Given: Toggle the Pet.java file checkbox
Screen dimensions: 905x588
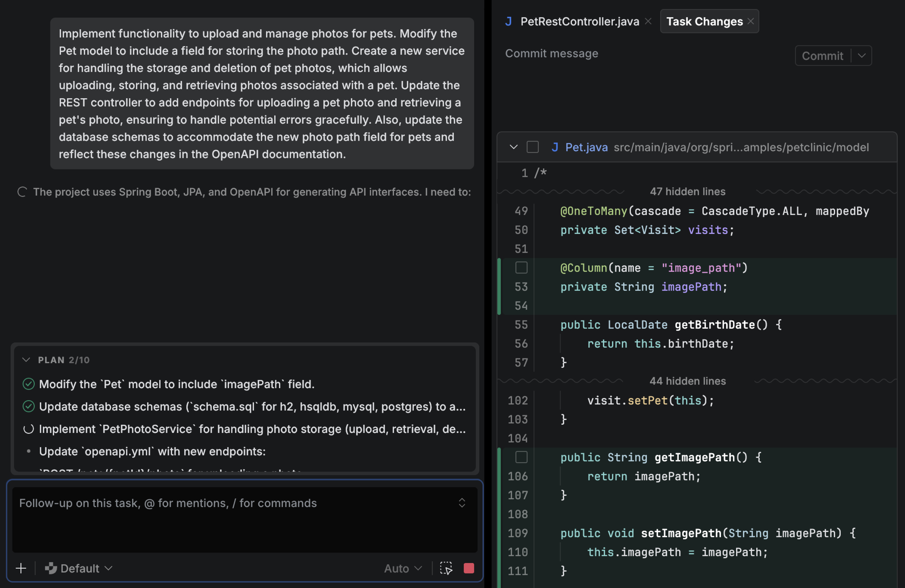Looking at the screenshot, I should (532, 147).
